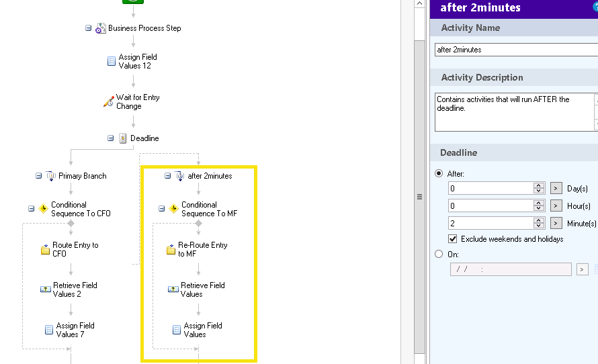Select the Route Entry to CFO folder icon

coord(46,249)
